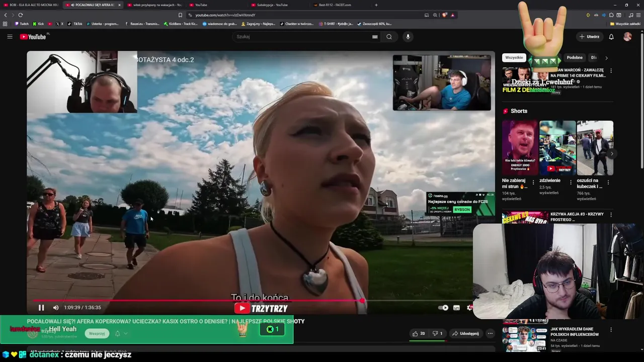Click the magnifier search button
This screenshot has width=644, height=362.
point(389,37)
